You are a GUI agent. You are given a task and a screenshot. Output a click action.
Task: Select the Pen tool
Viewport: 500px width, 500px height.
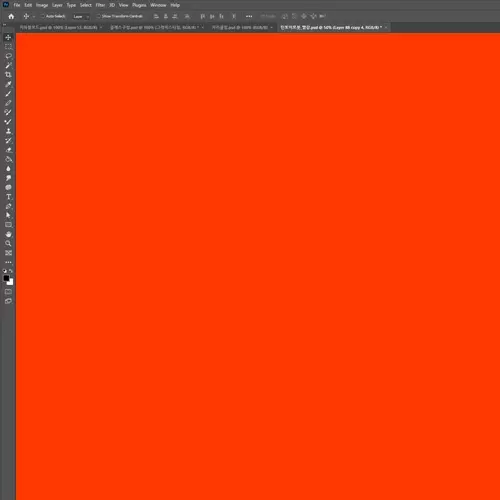8,206
